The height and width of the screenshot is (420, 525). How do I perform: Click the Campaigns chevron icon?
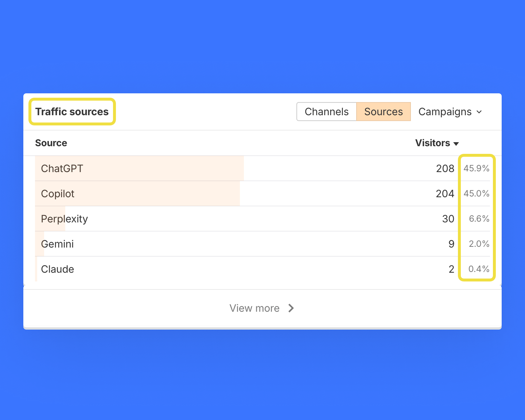479,112
